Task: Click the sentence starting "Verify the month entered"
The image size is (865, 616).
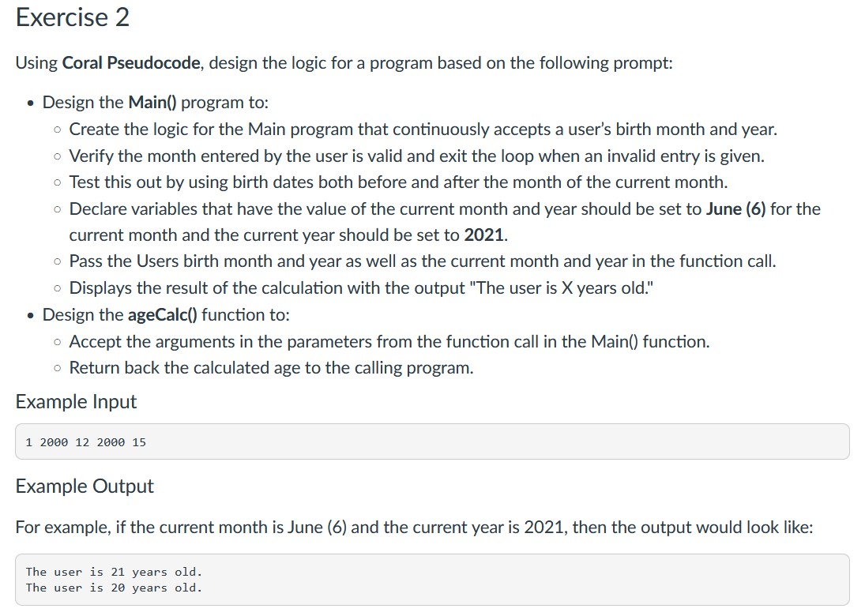Action: tap(416, 156)
